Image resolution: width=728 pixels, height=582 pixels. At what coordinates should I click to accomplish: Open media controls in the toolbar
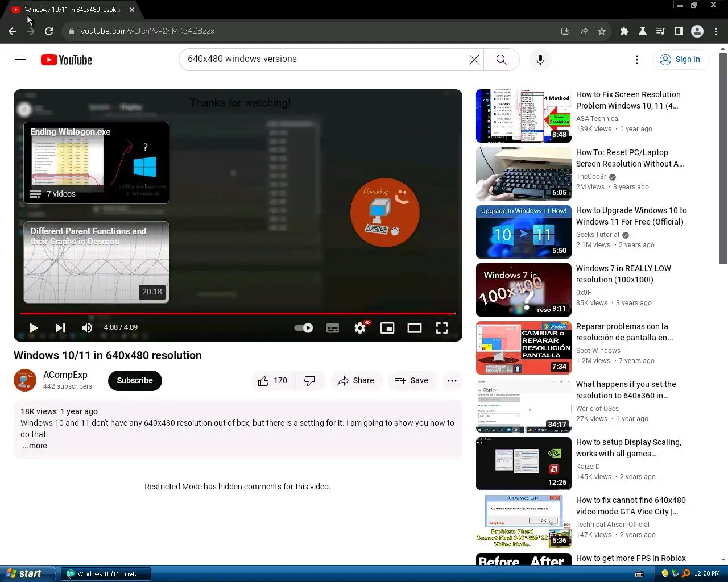(x=661, y=31)
